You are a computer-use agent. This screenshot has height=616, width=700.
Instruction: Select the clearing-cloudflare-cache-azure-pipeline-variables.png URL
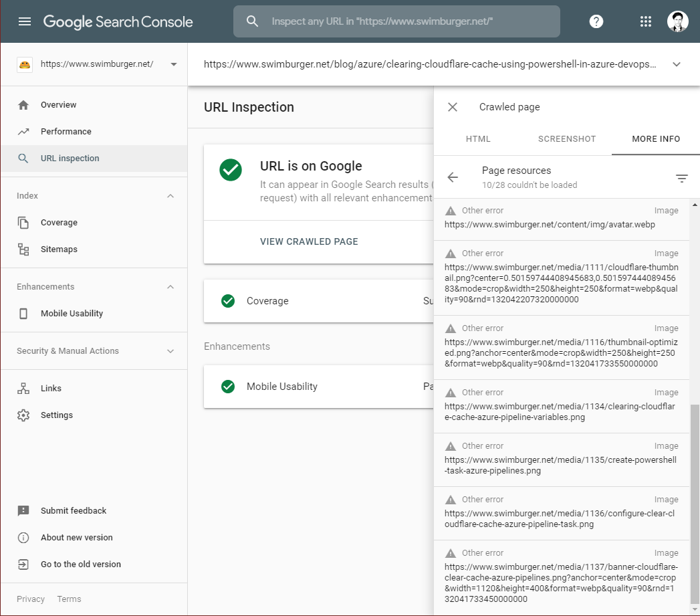coord(560,412)
